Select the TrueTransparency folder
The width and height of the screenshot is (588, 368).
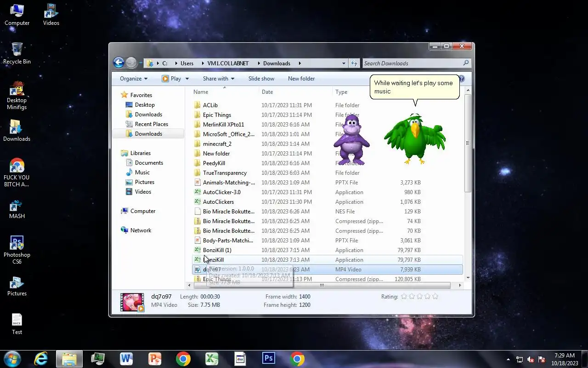coord(327,173)
